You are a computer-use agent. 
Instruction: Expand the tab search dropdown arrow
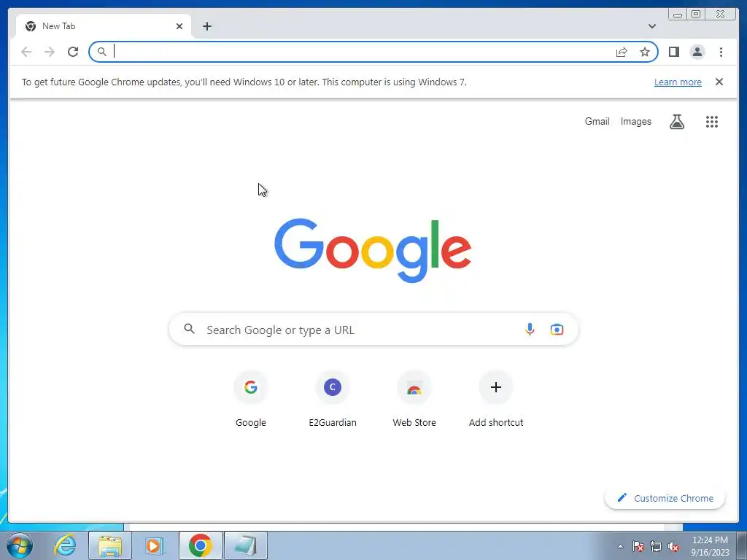(x=652, y=26)
